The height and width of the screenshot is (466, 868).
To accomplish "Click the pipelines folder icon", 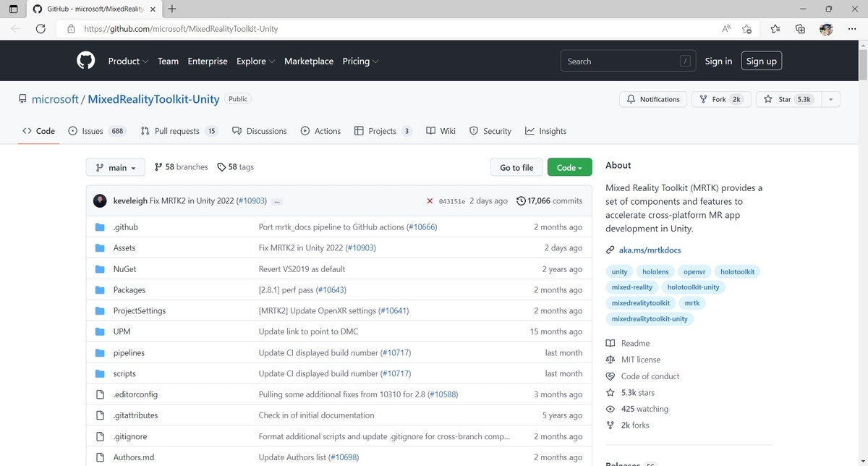I will click(101, 352).
